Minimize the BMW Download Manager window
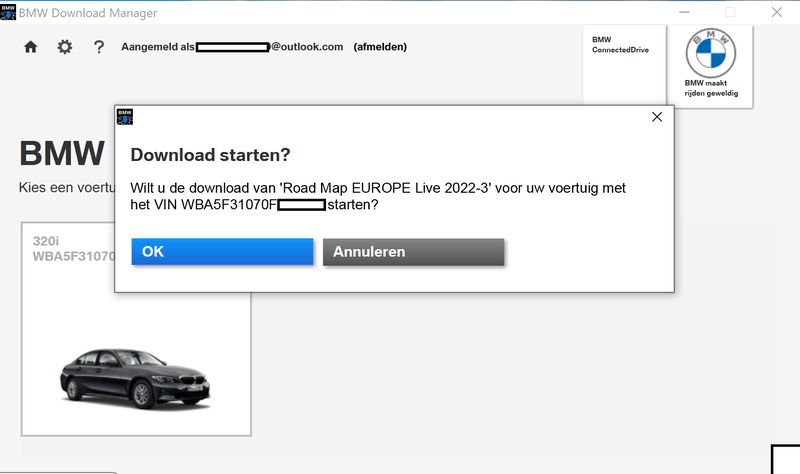This screenshot has height=474, width=800. pyautogui.click(x=684, y=12)
